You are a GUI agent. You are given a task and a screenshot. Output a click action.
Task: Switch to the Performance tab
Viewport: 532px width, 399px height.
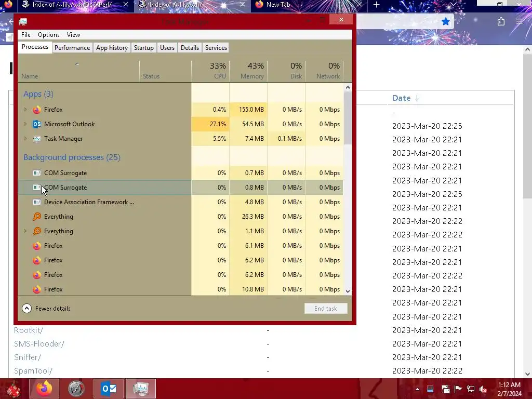(72, 48)
